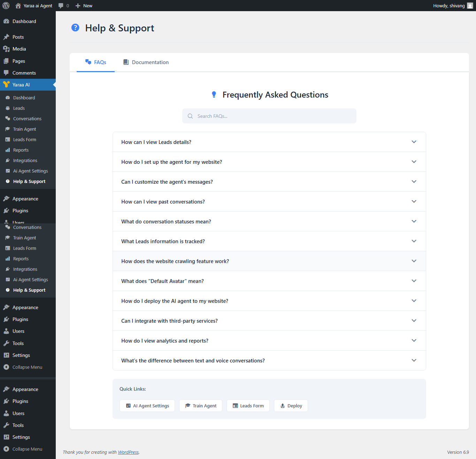476x459 pixels.
Task: Expand the 'How can I view Leads details?' question
Action: pyautogui.click(x=269, y=142)
